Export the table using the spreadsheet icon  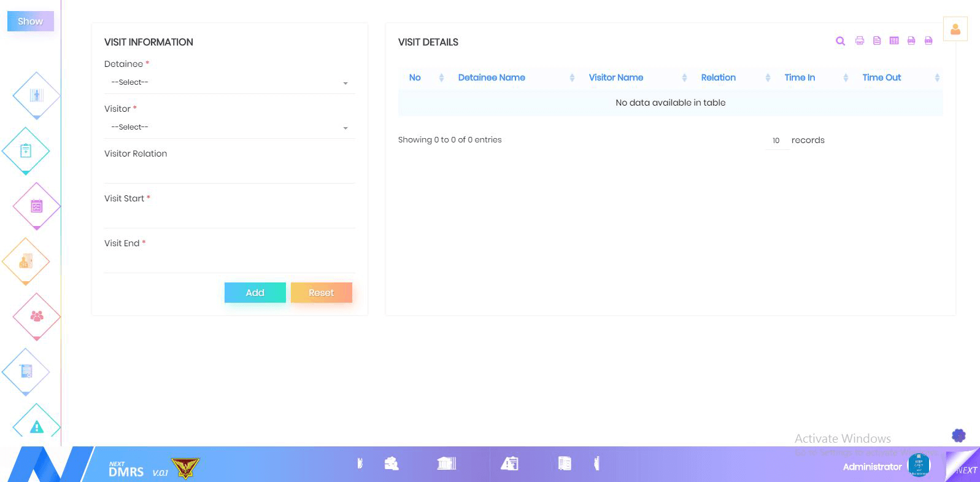pyautogui.click(x=893, y=41)
